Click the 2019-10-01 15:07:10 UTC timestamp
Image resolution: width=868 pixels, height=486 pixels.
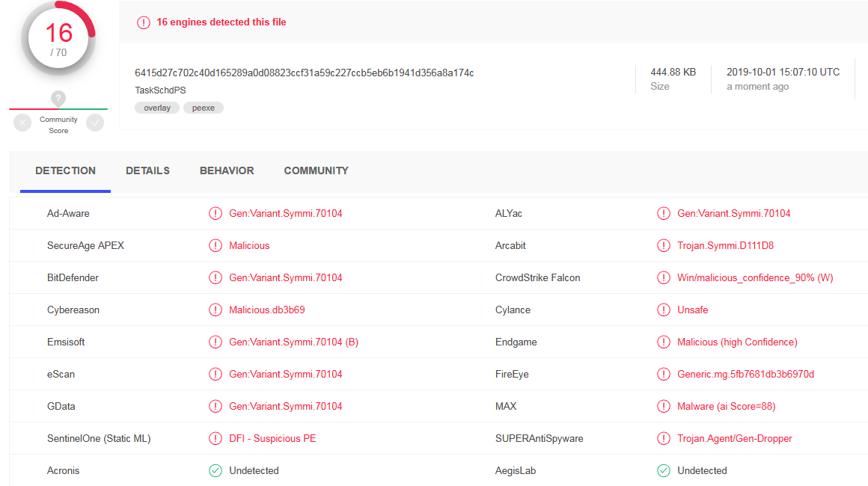tap(783, 73)
